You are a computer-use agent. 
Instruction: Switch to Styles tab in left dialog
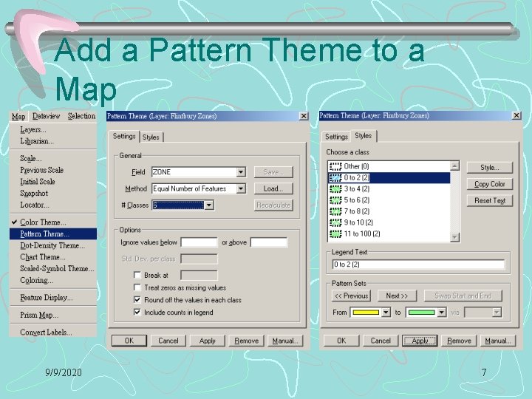click(151, 137)
